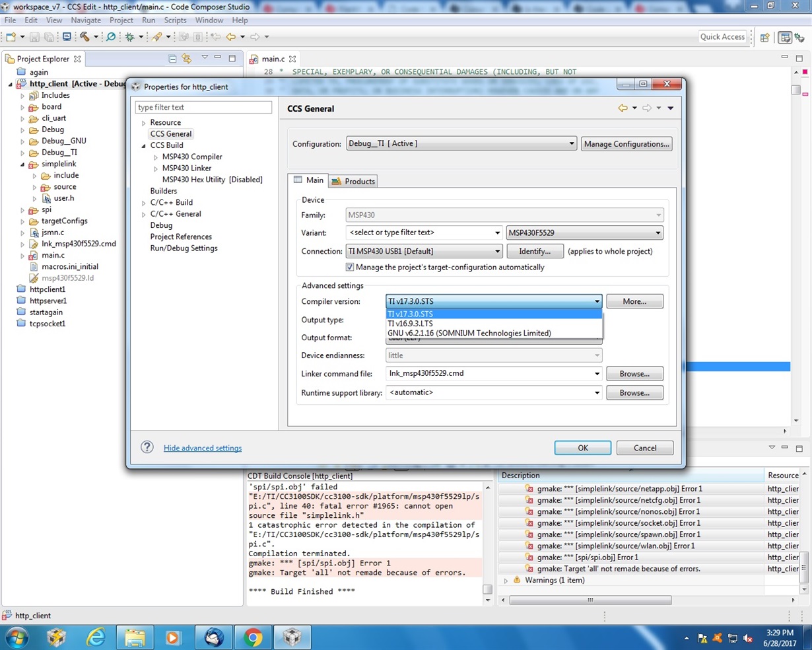Open the Runtime support library dropdown
The image size is (812, 650).
tap(597, 393)
